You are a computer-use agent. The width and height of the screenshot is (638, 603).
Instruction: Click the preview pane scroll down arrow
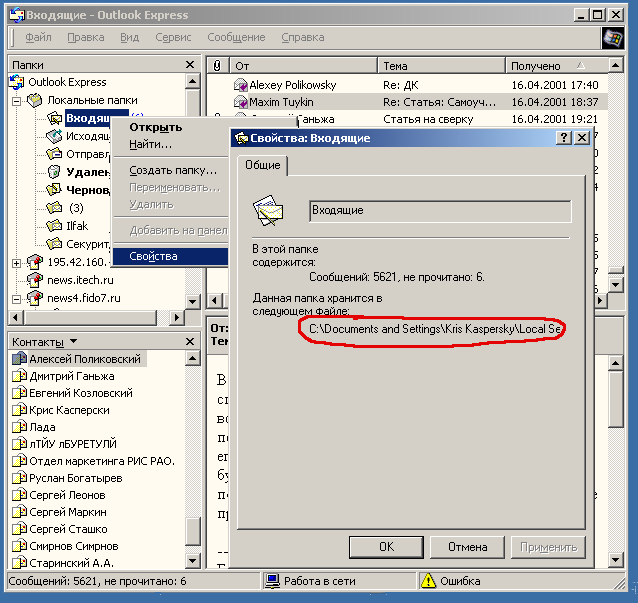615,560
